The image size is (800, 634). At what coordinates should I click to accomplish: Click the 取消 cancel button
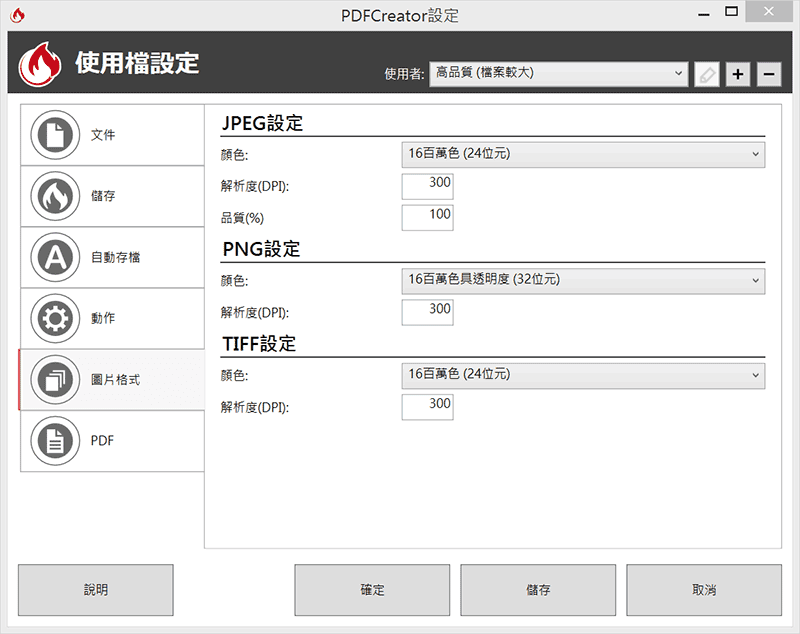pyautogui.click(x=704, y=590)
